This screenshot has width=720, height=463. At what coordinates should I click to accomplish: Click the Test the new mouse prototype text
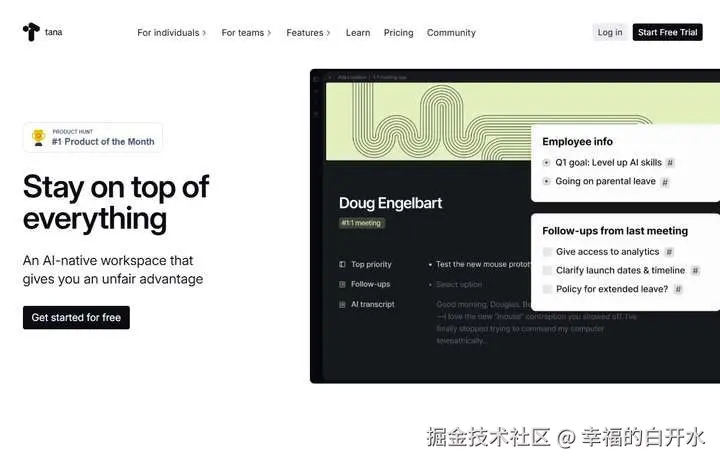[483, 264]
